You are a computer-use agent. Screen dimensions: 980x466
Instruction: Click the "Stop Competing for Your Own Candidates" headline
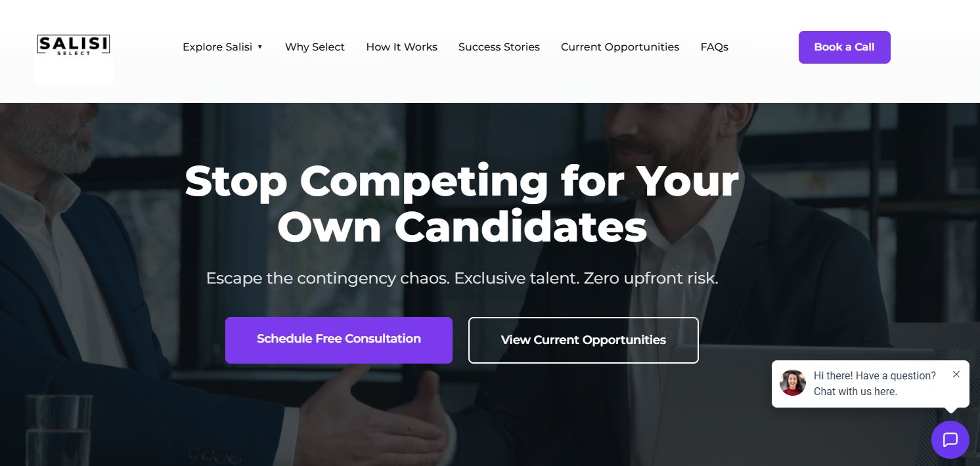[462, 203]
